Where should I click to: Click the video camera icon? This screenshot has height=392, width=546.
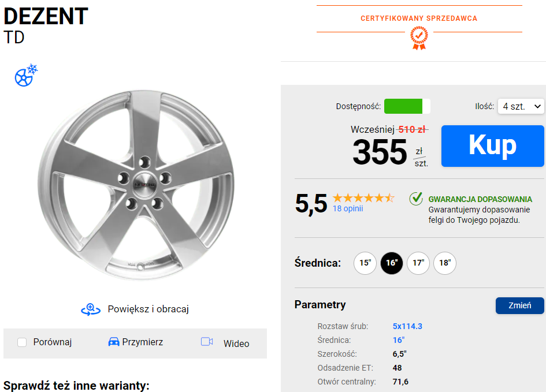pyautogui.click(x=207, y=342)
